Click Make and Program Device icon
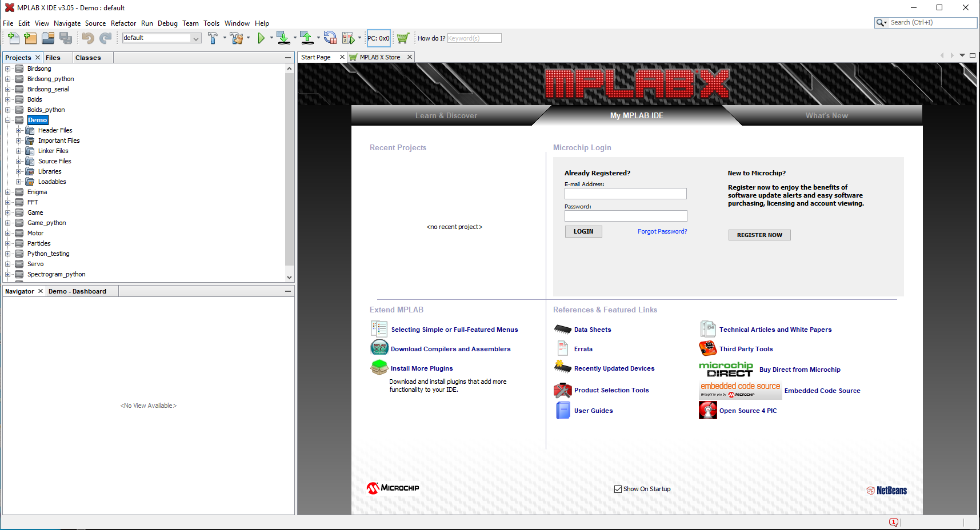This screenshot has height=530, width=980. (283, 38)
